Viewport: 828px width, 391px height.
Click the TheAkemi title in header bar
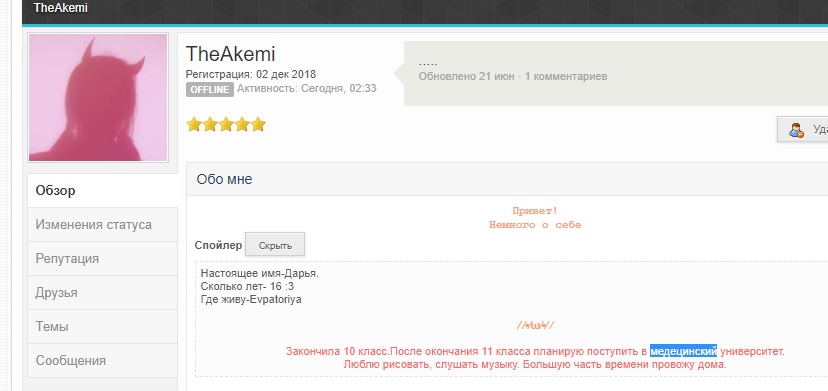[x=60, y=8]
